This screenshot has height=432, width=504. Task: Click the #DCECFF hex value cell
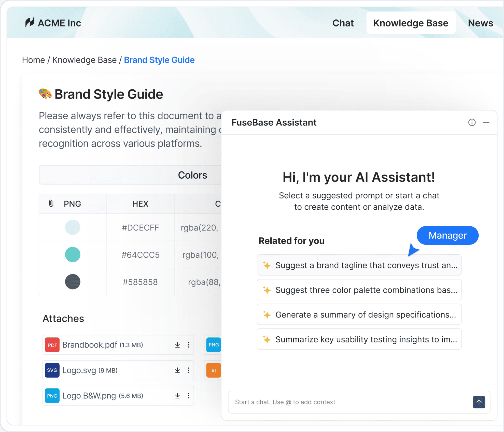point(140,227)
